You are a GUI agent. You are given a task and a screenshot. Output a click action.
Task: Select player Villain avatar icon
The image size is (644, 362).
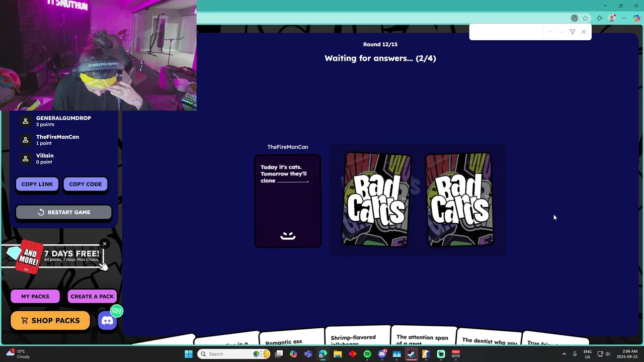coord(26,158)
